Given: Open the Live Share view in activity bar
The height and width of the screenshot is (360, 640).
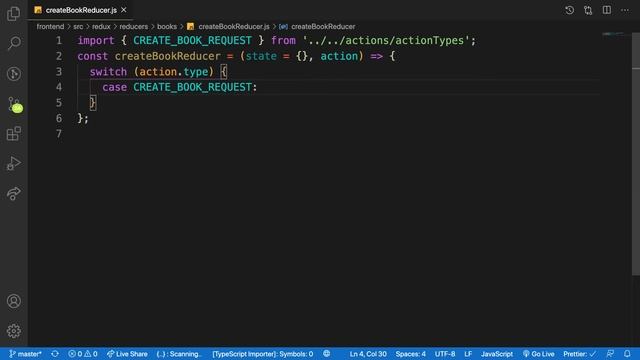Looking at the screenshot, I should pos(13,193).
